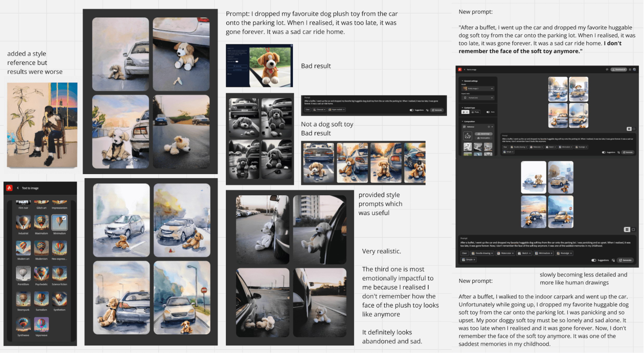Click Clear next to the Charcoal tag
The width and height of the screenshot is (644, 353).
[308, 110]
